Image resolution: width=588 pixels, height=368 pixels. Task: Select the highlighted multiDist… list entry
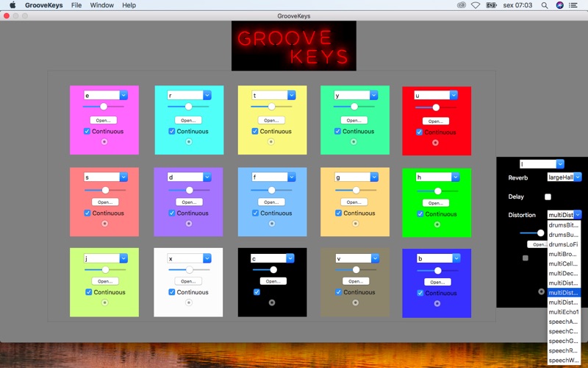pyautogui.click(x=564, y=292)
